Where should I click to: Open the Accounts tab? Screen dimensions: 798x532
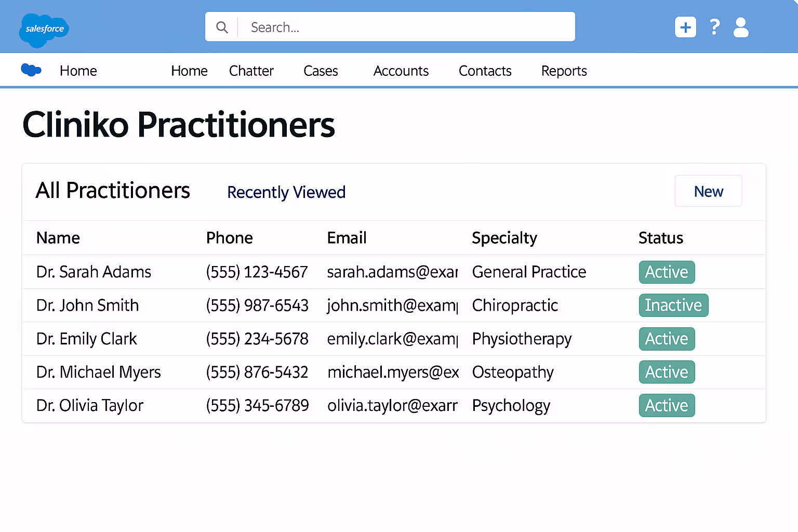401,71
